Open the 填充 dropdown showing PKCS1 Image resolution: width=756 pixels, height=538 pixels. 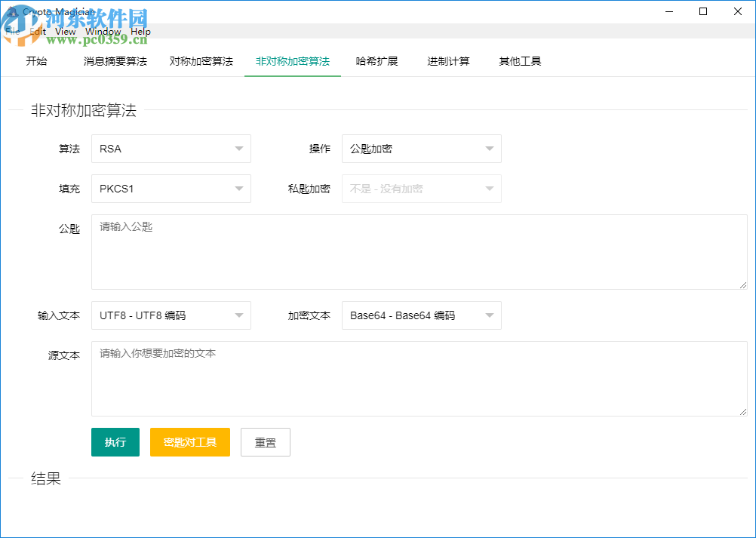point(171,189)
